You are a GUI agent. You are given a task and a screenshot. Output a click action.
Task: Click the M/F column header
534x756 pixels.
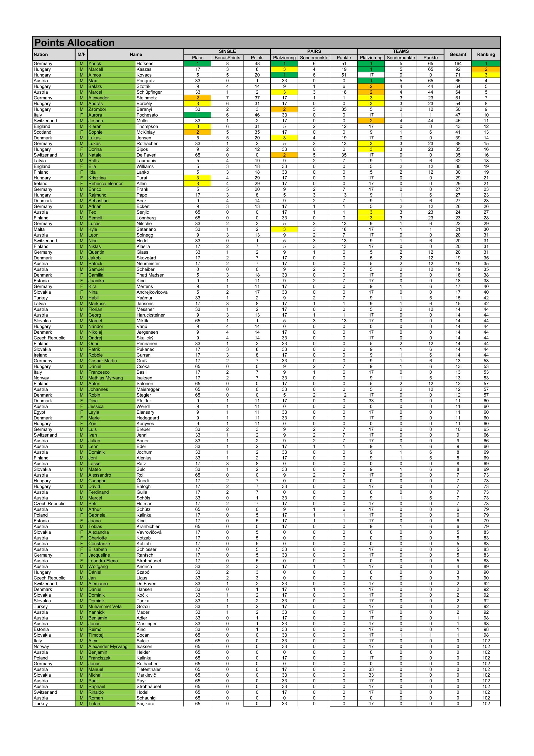(81, 55)
